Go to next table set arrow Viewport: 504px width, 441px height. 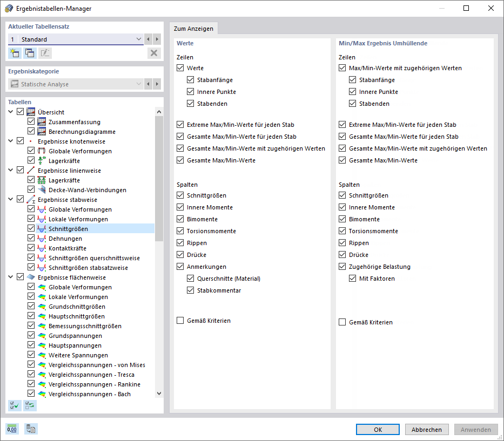point(157,39)
